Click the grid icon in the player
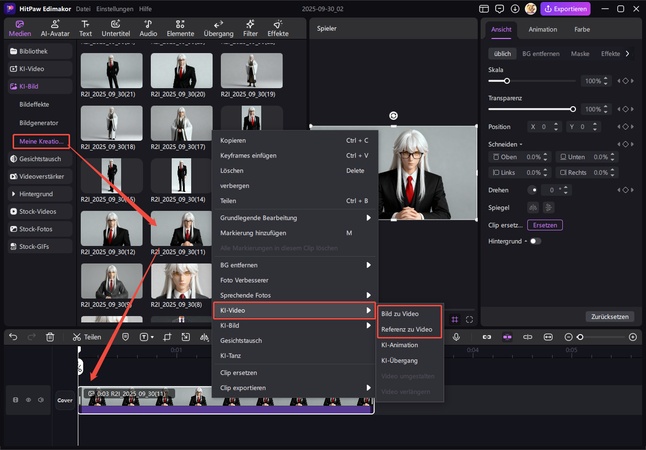The height and width of the screenshot is (450, 646). pyautogui.click(x=454, y=319)
